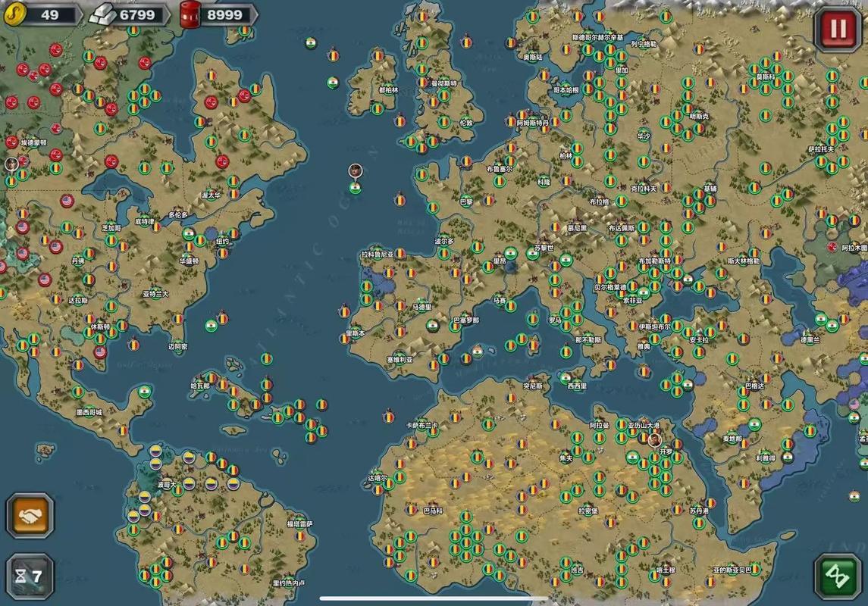Select the city 基辅

710,189
